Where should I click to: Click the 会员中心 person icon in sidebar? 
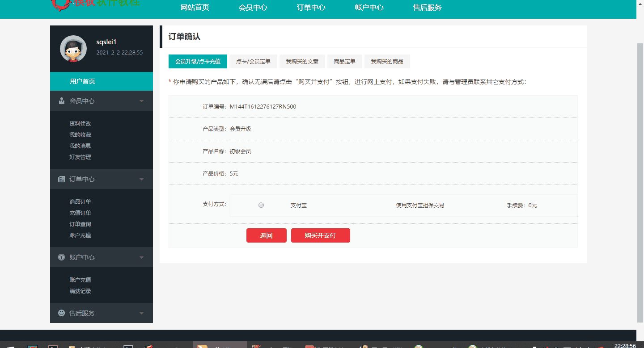coord(61,101)
